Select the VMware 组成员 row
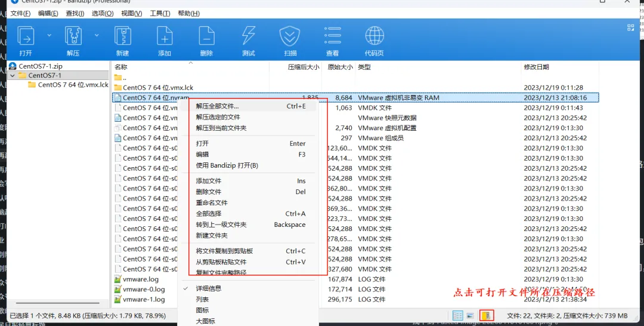Screen dimensions: 644x326 (355, 138)
